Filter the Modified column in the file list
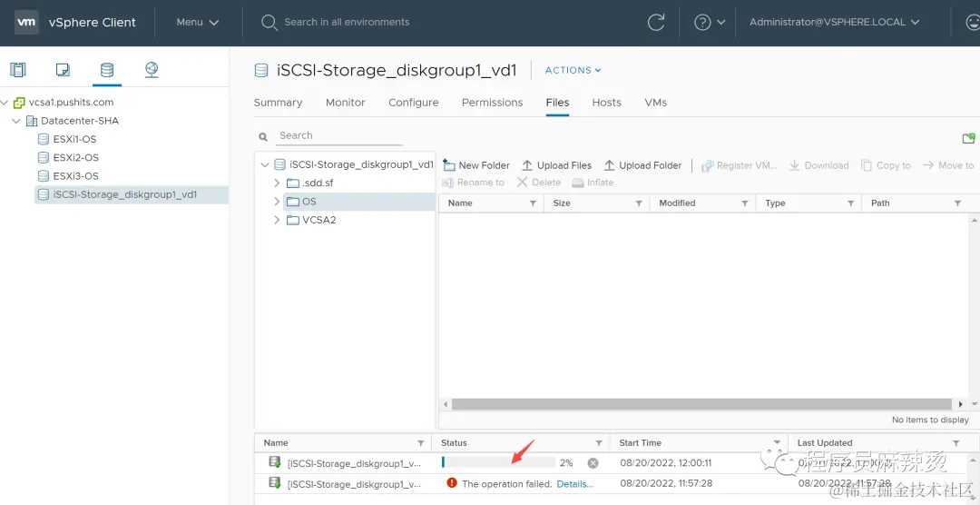Screen dimensions: 980x505 [x=745, y=203]
